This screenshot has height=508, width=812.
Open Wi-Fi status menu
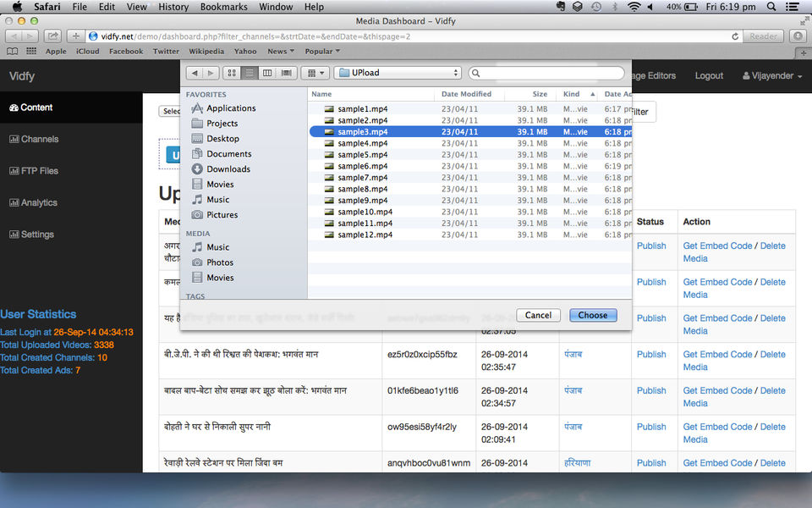(x=634, y=7)
